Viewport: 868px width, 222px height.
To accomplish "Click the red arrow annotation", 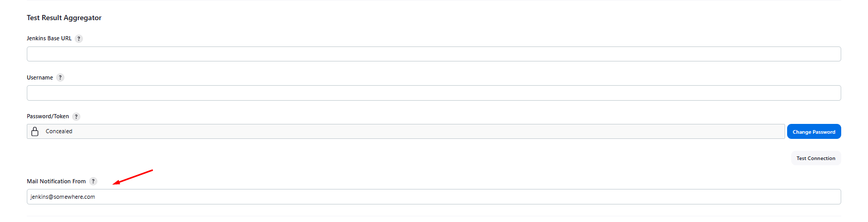I will click(x=133, y=177).
